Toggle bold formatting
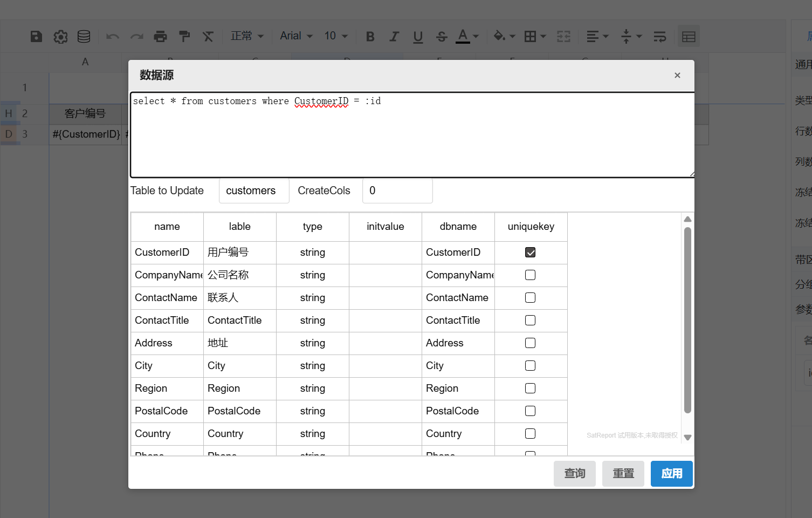The image size is (812, 518). pos(370,36)
